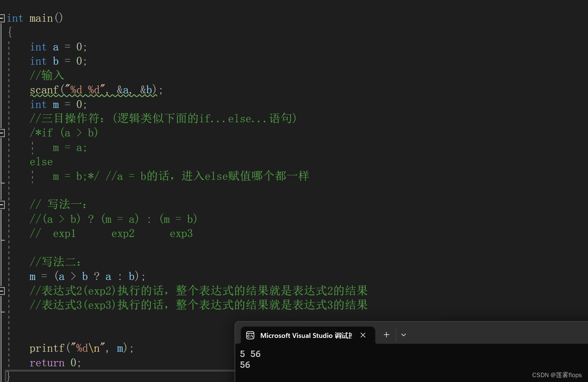The height and width of the screenshot is (382, 588).
Task: Click the //写法二 comment
Action: (55, 262)
